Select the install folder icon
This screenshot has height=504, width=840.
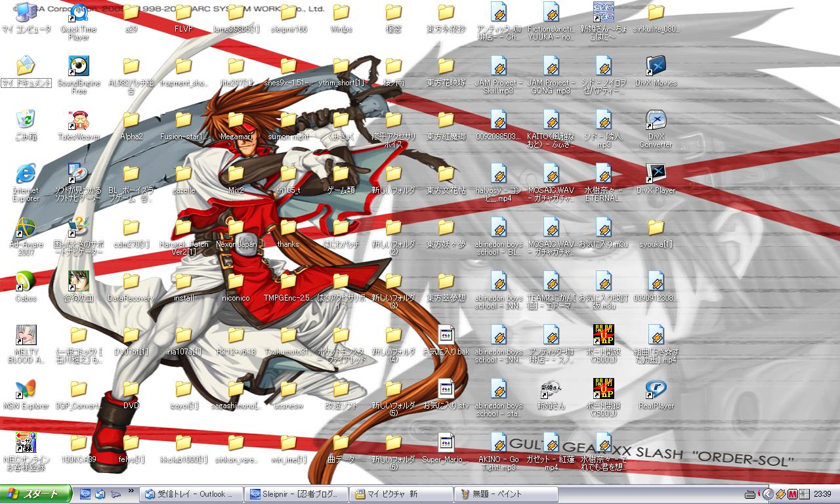tap(184, 288)
